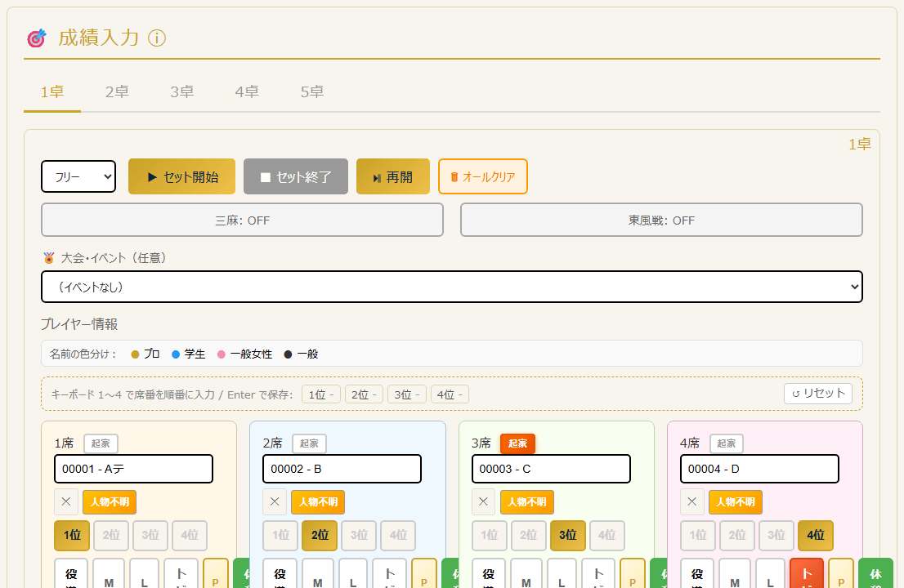The image size is (904, 588).
Task: Click the green 休 button on seat 4
Action: coord(875,573)
